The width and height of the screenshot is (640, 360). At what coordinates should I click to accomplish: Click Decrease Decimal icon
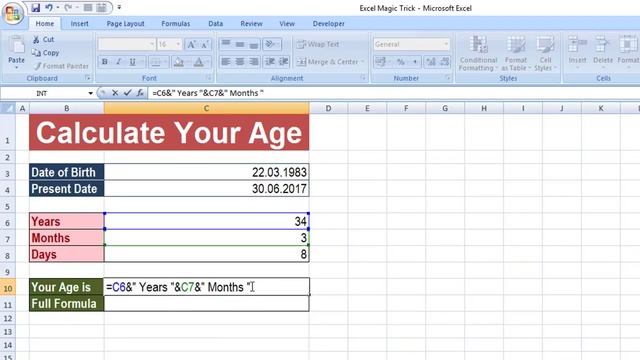click(x=444, y=62)
